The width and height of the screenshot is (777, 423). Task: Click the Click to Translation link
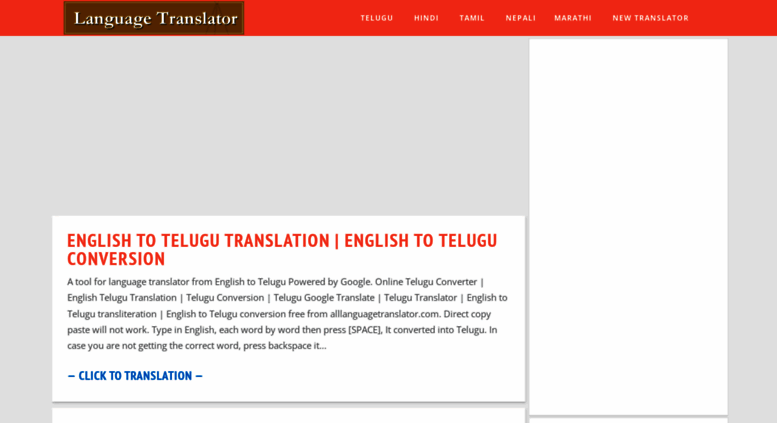coord(135,376)
